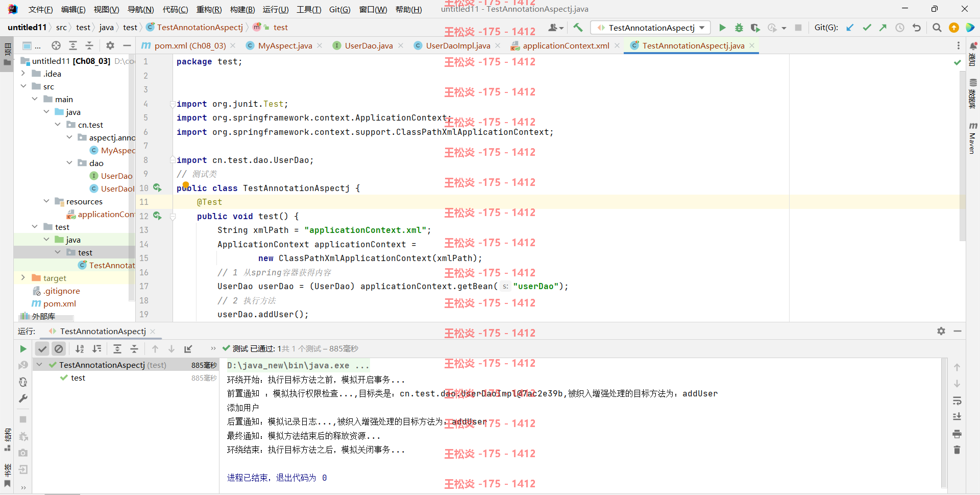Clear console with the trash icon
The image size is (980, 495).
(x=957, y=450)
